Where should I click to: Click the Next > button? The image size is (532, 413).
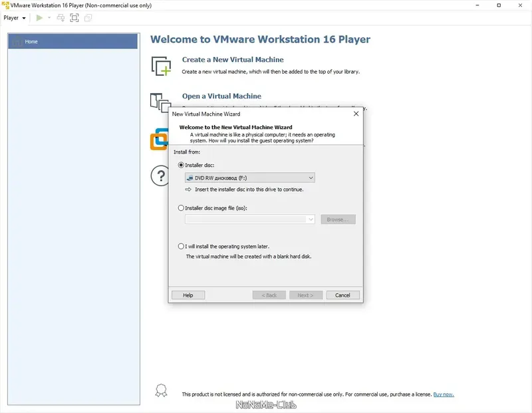pos(306,295)
